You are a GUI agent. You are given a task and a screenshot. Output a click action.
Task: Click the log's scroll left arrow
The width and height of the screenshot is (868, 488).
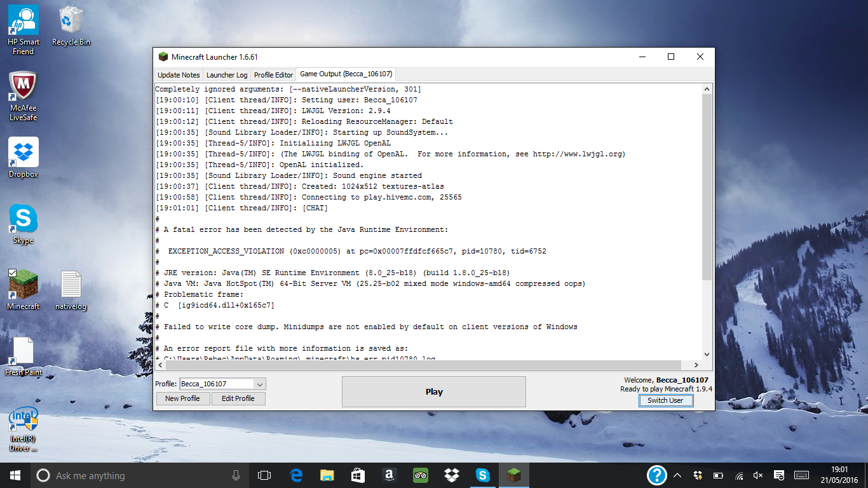click(159, 365)
